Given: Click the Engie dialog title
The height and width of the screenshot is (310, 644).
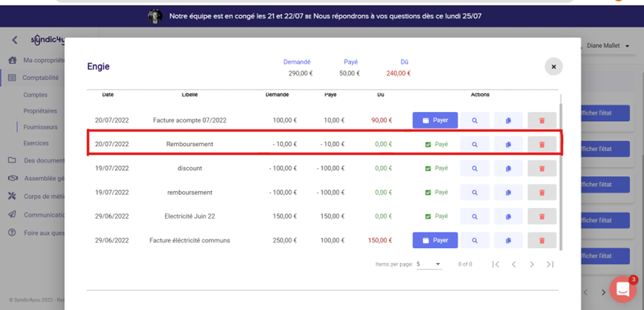Looking at the screenshot, I should (x=98, y=66).
